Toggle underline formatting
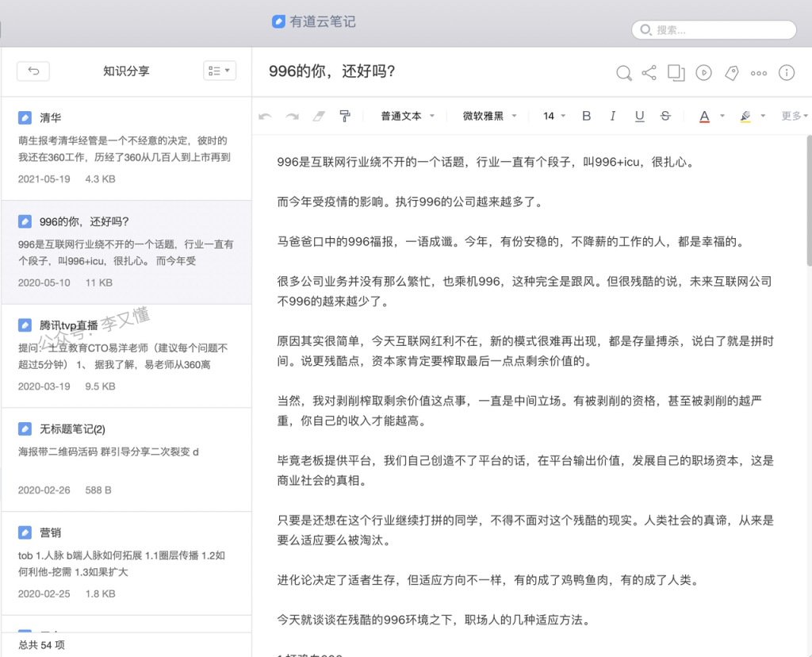 point(640,116)
